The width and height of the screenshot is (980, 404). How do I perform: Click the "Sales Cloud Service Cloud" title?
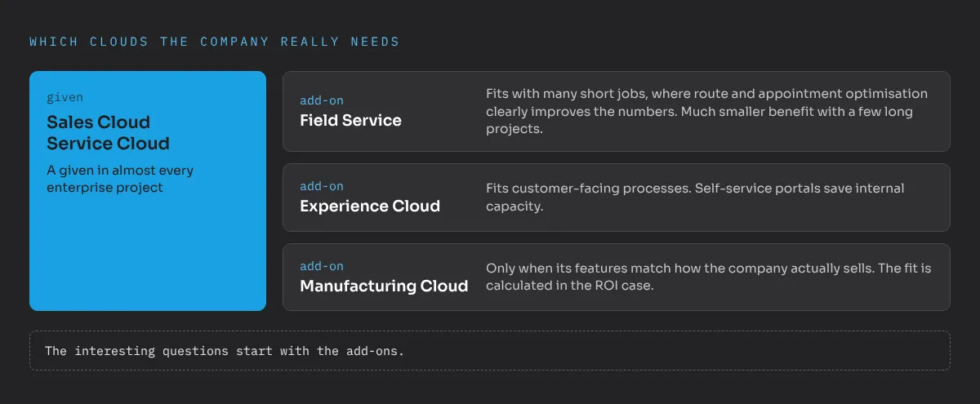(109, 133)
